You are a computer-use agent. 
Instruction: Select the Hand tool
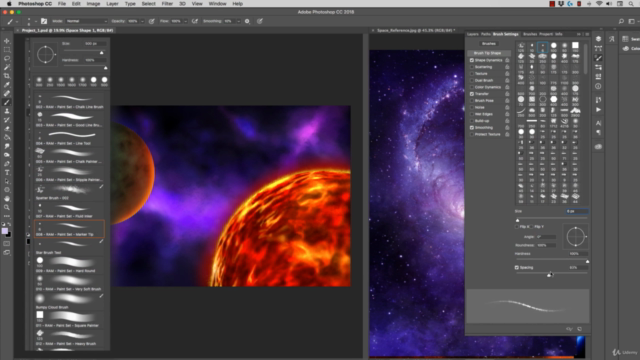click(7, 199)
